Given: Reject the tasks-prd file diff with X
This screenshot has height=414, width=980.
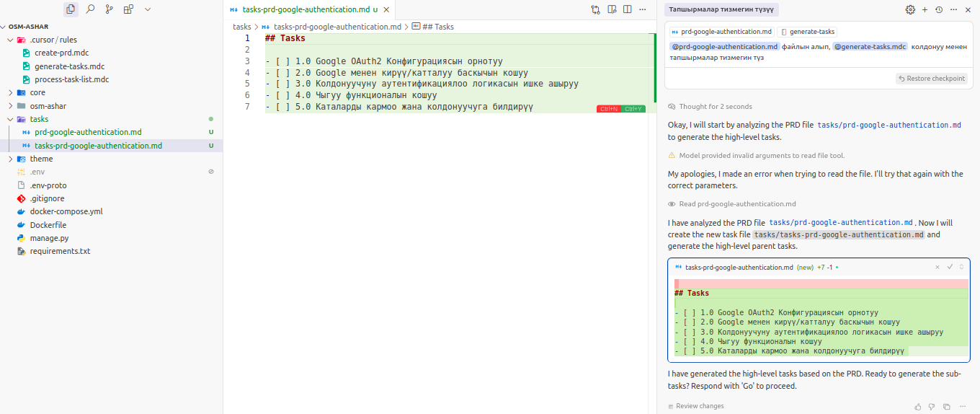Looking at the screenshot, I should pos(937,267).
